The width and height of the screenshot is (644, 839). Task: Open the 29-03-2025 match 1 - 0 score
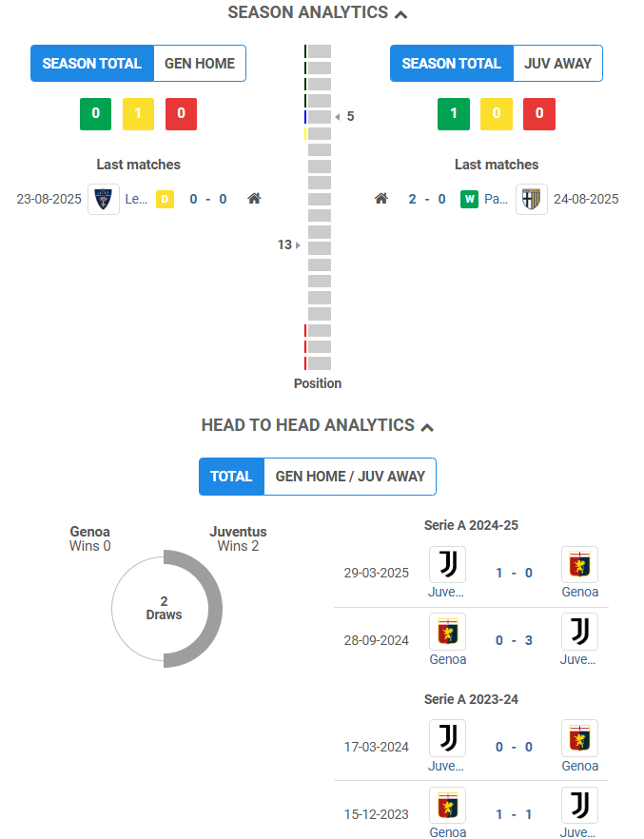coord(514,573)
